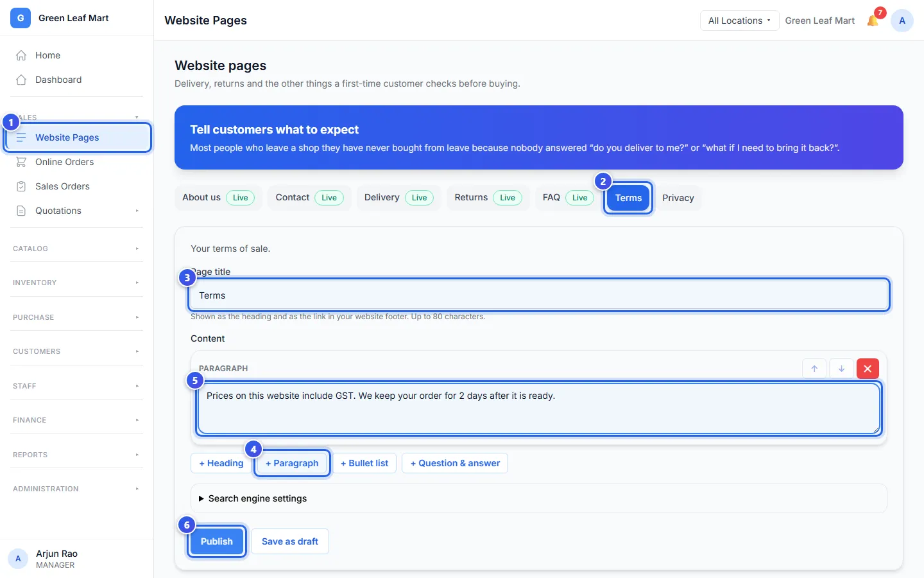Switch to the Returns tab
This screenshot has width=924, height=578.
(x=488, y=198)
